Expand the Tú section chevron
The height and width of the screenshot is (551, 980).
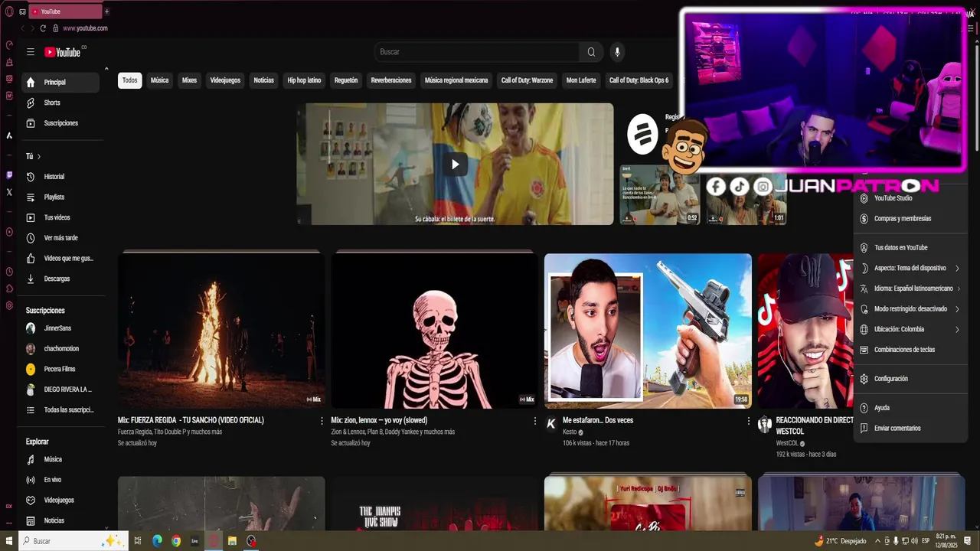click(x=38, y=157)
